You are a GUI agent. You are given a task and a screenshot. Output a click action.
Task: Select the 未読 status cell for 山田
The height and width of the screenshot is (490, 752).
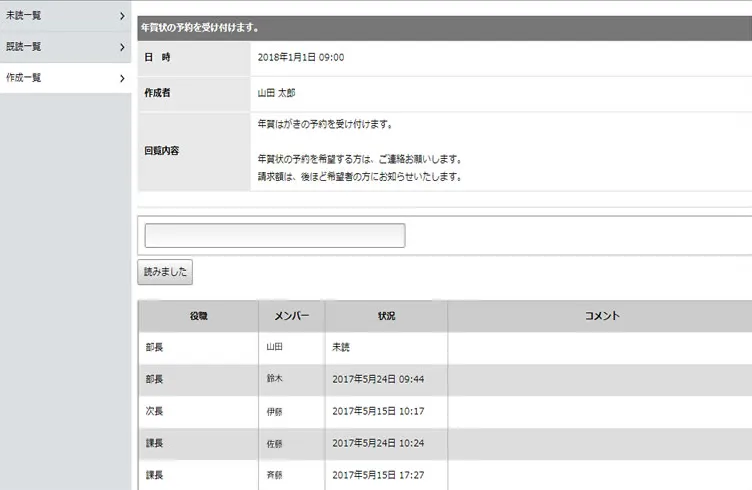tap(386, 347)
